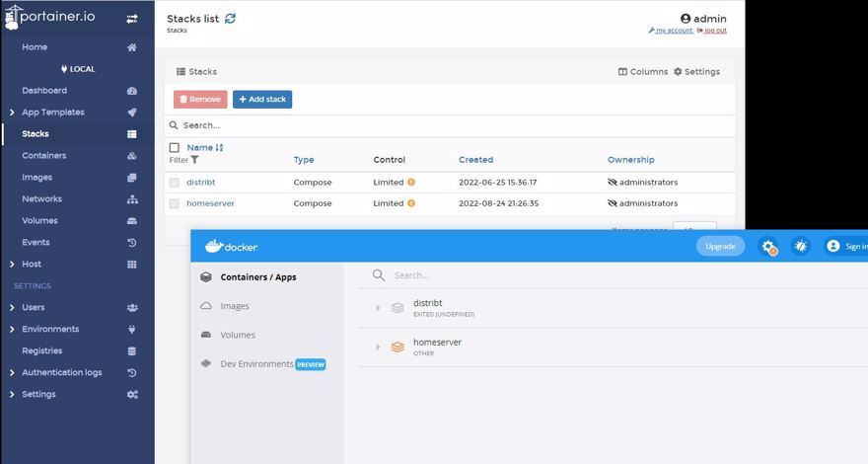Screen dimensions: 868x464
Task: Click the Volumes drive icon in Portainer sidebar
Action: click(x=132, y=220)
